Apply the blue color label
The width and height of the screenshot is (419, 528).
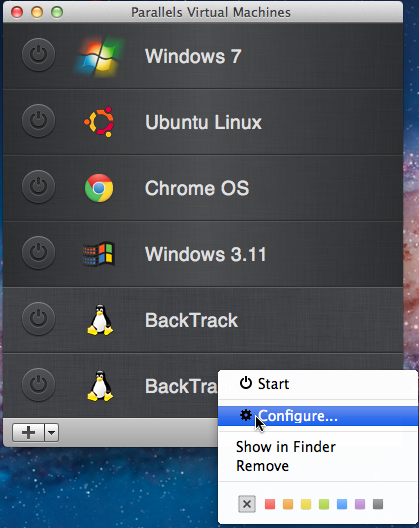pos(342,504)
